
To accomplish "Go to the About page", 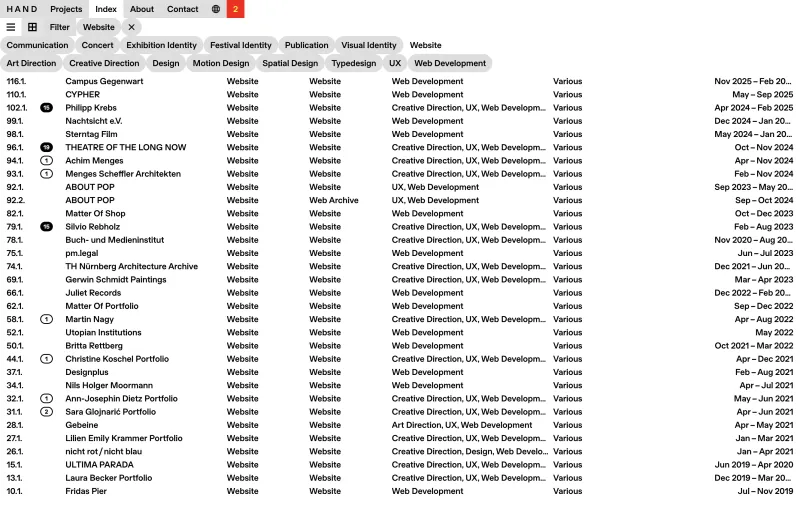I will pyautogui.click(x=141, y=9).
